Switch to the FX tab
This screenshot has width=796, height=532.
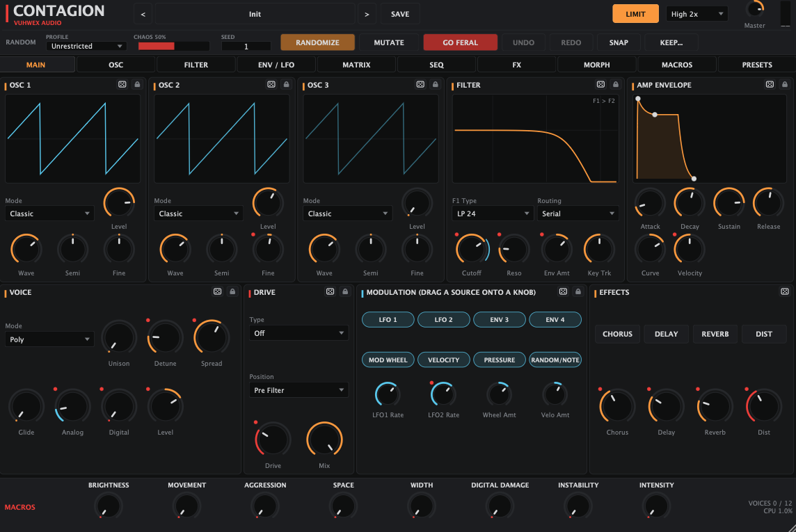pyautogui.click(x=517, y=65)
